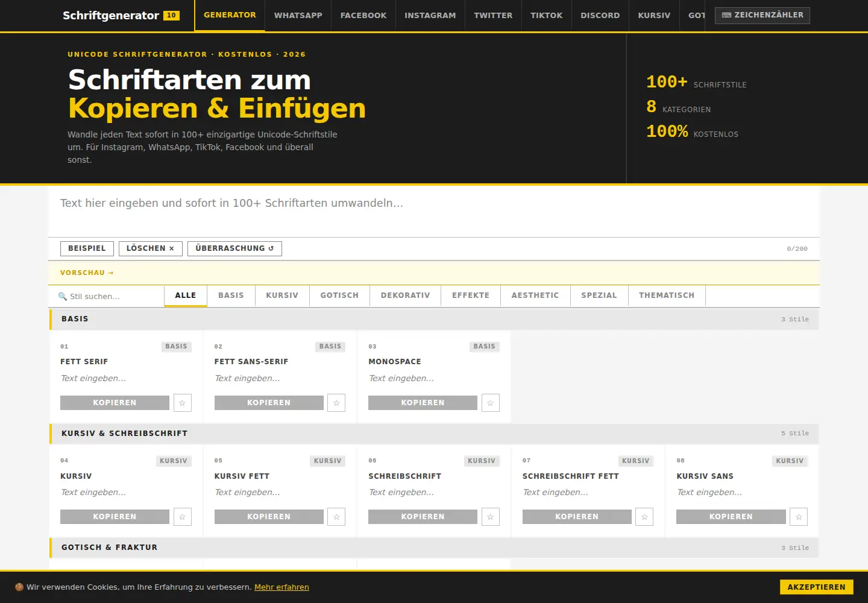Filter styles by Dekorativ tab
868x603 pixels.
406,295
